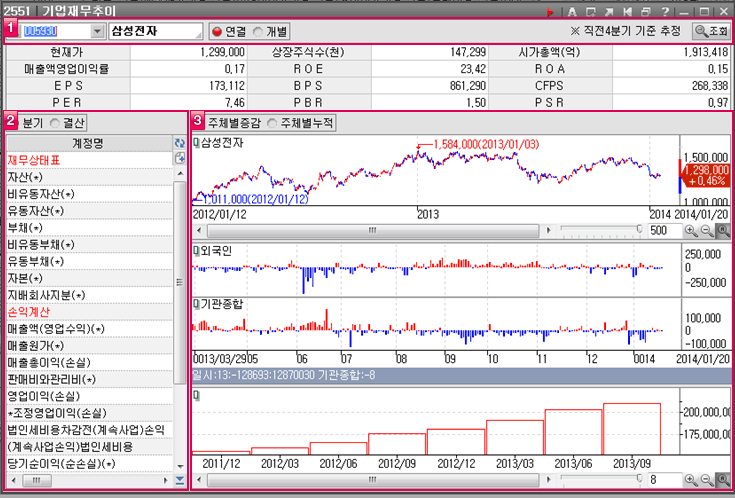Click the blue jump-to-bottom icon under the account list
The image size is (735, 498).
pyautogui.click(x=180, y=481)
